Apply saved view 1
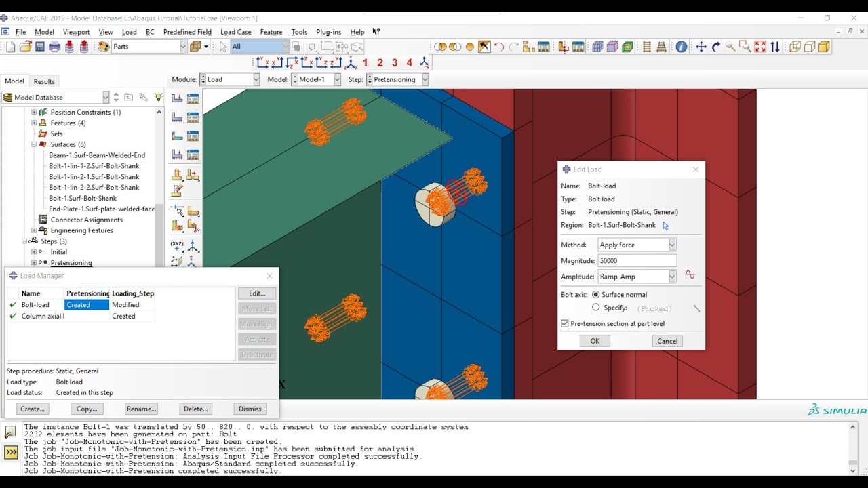This screenshot has height=488, width=868. pyautogui.click(x=366, y=62)
